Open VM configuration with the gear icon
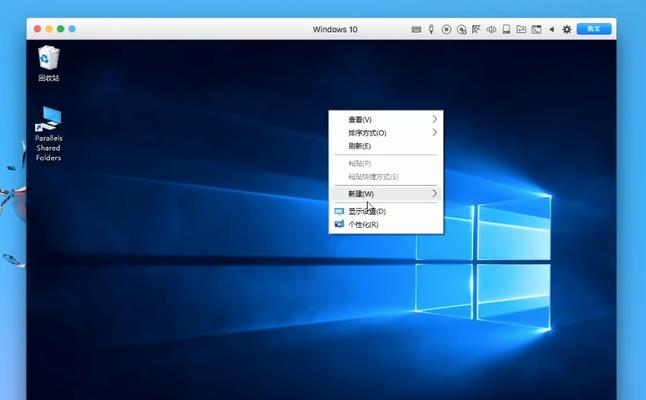 coord(567,29)
